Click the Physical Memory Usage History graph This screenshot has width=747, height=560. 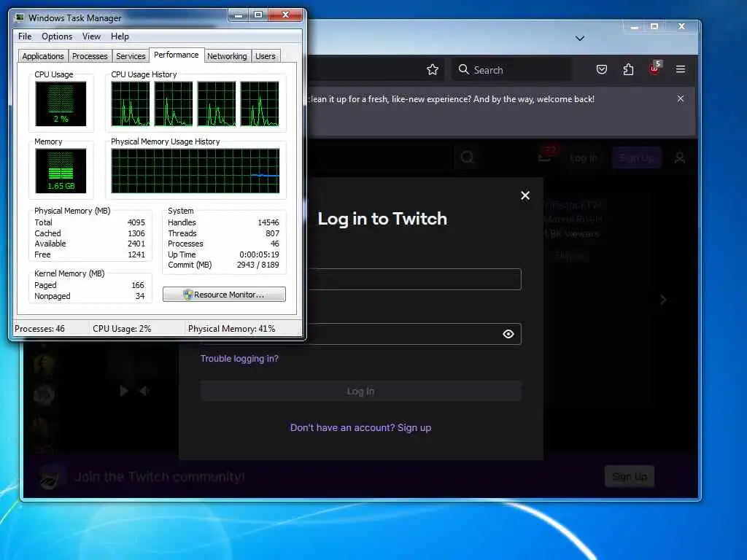point(196,171)
